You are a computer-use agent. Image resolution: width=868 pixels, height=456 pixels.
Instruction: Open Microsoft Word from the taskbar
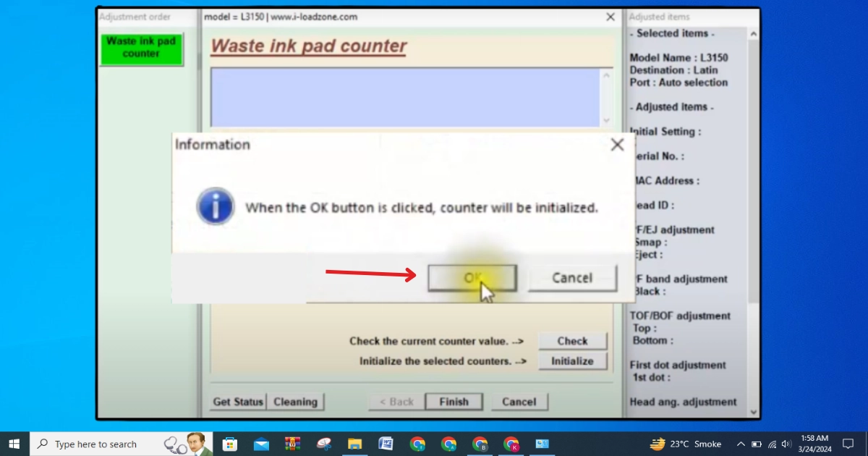pos(386,444)
